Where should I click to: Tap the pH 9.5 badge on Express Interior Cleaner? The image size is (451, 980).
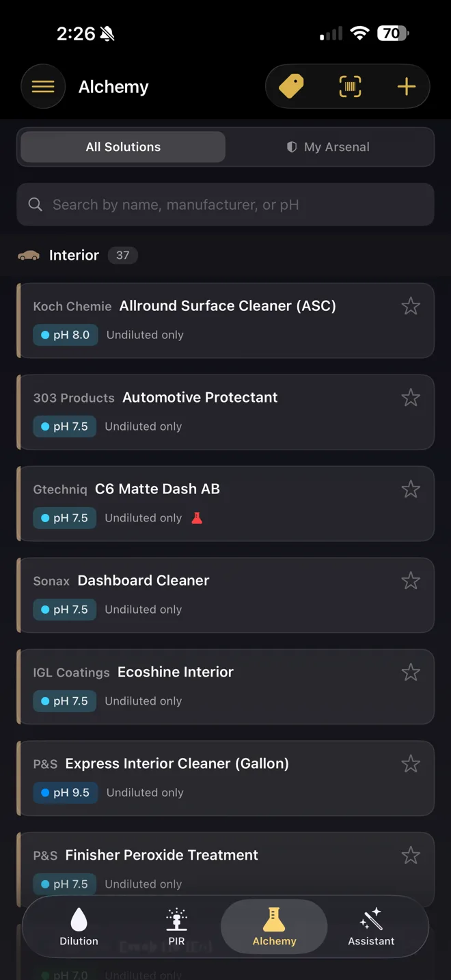[x=65, y=792]
